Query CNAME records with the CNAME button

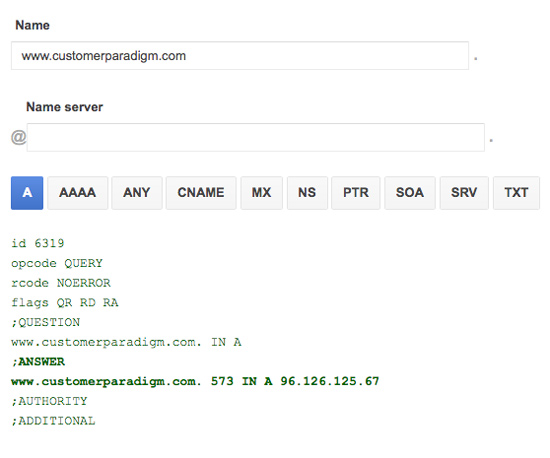[x=201, y=193]
